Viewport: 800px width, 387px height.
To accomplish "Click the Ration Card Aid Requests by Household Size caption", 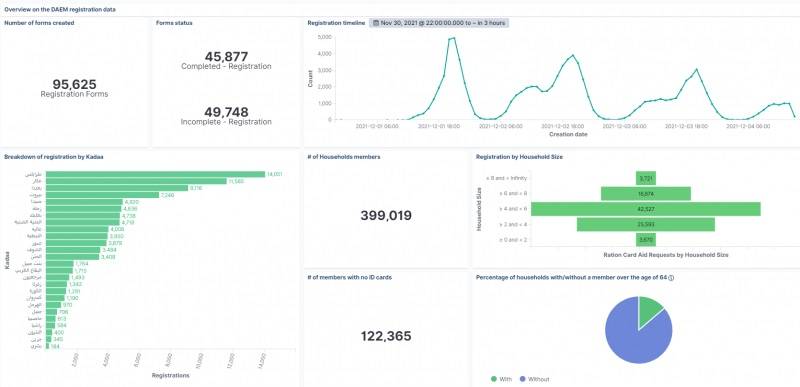I will [665, 254].
